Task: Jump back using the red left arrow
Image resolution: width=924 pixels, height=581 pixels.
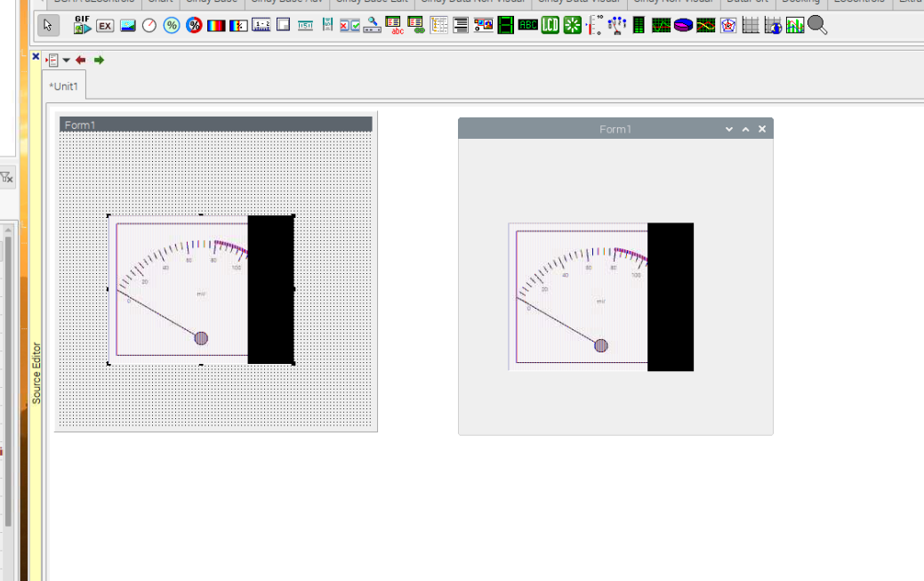Action: tap(81, 61)
